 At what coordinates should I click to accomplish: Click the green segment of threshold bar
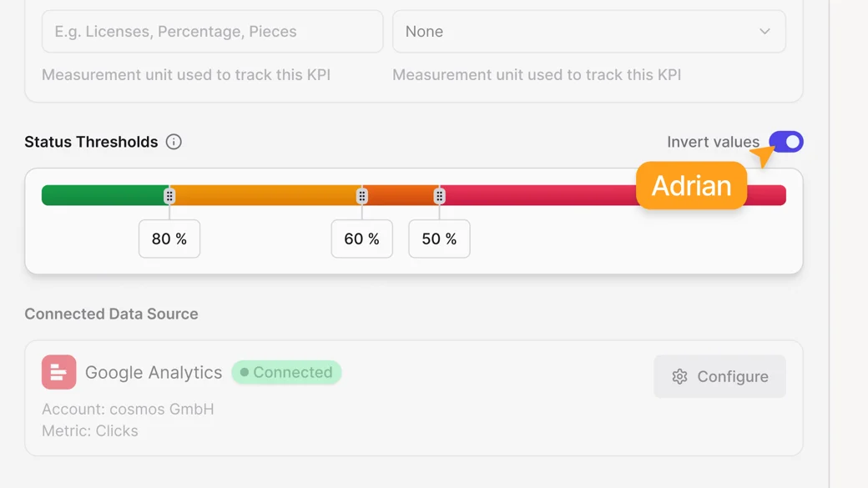click(104, 195)
